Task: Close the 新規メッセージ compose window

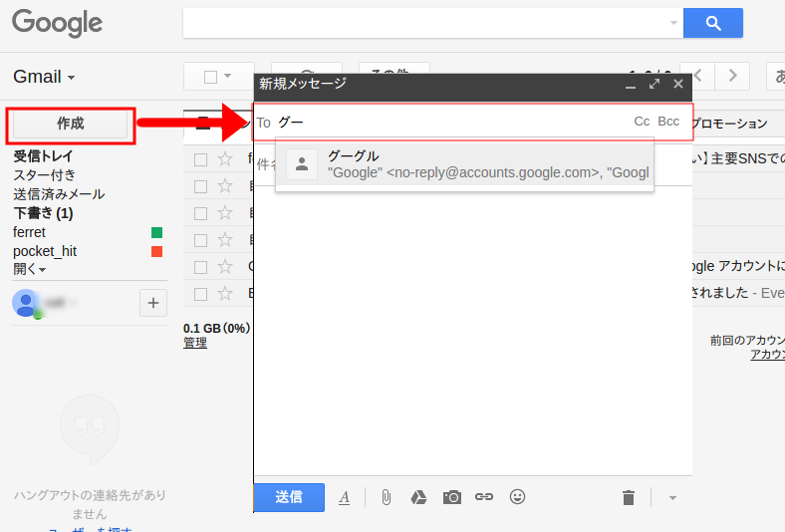Action: [678, 84]
